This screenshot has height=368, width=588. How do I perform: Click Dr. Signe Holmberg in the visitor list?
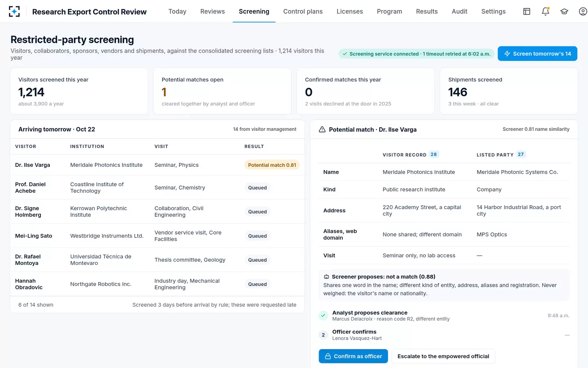(x=28, y=211)
